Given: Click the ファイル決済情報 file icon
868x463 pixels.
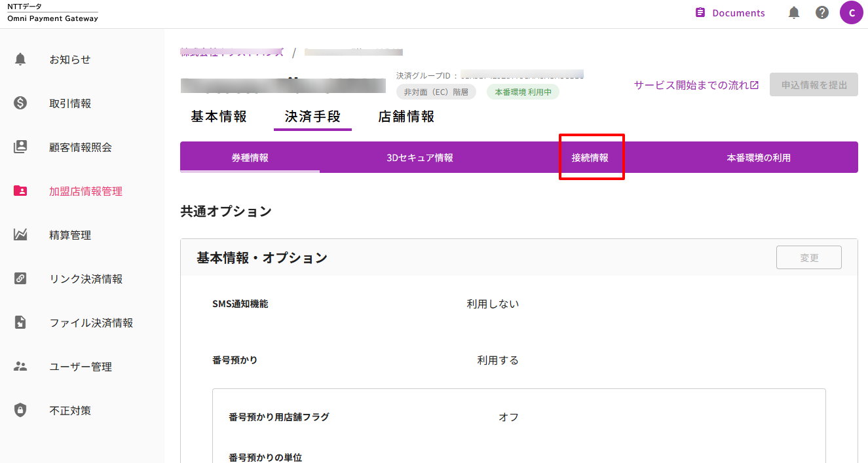Looking at the screenshot, I should point(20,323).
